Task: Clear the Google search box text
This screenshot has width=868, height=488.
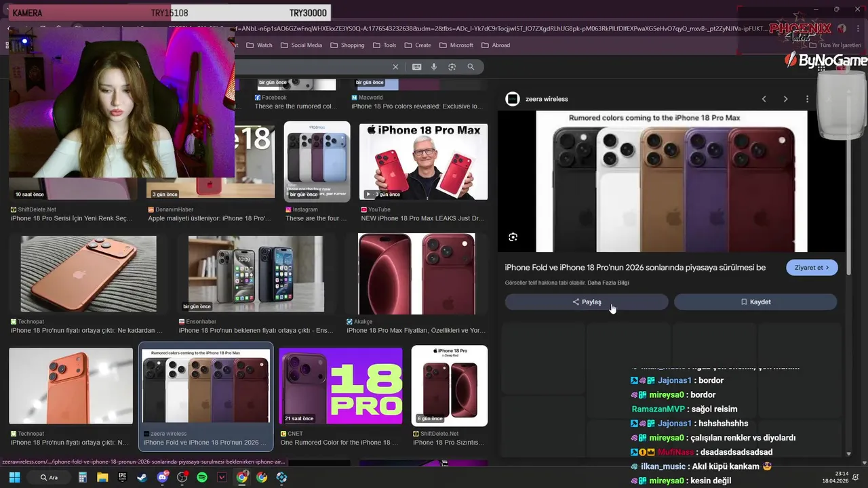Action: 395,67
